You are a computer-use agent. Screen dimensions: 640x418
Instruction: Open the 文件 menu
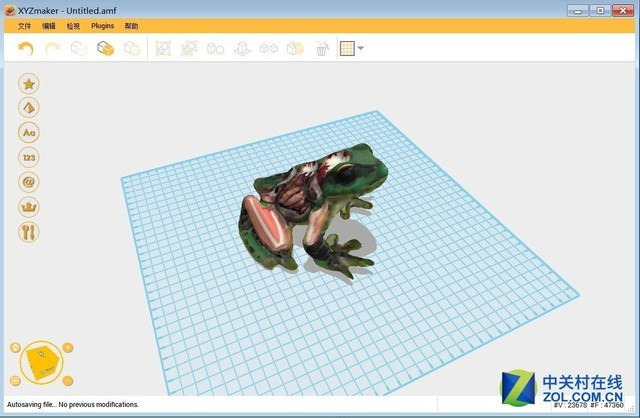pos(24,26)
